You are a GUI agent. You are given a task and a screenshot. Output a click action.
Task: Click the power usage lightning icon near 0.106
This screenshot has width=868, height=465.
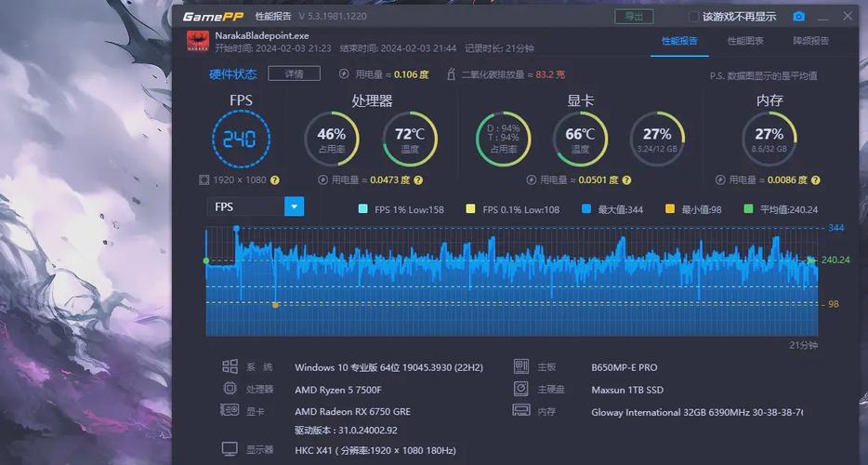click(x=344, y=73)
